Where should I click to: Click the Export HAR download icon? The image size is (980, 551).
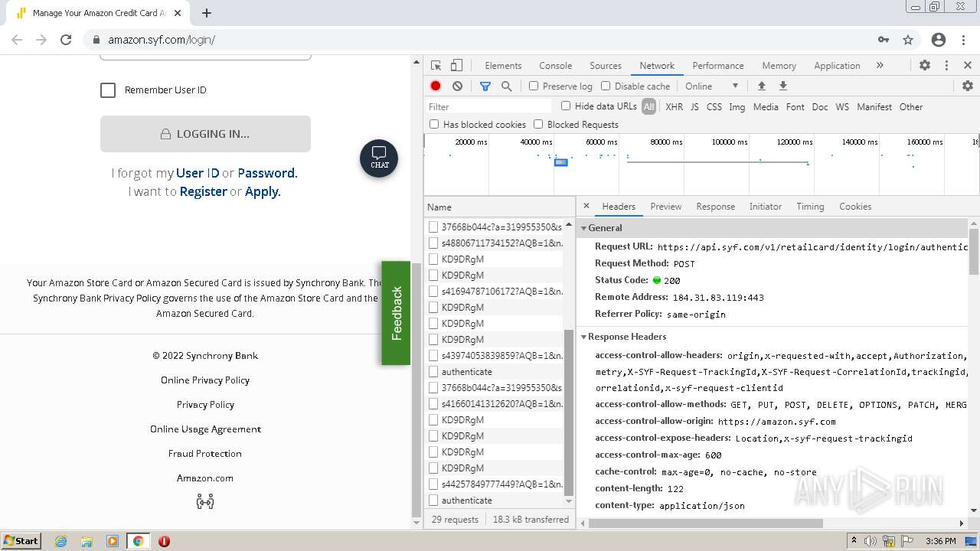pyautogui.click(x=783, y=86)
